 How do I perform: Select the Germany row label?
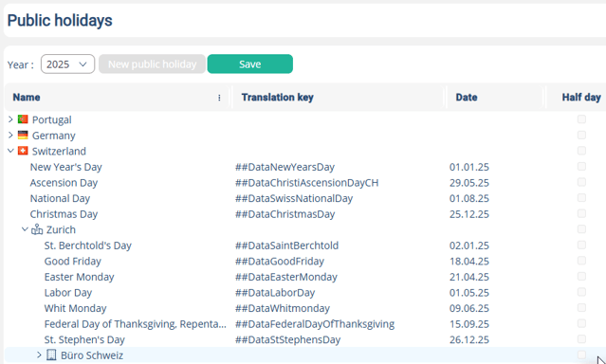(x=54, y=136)
